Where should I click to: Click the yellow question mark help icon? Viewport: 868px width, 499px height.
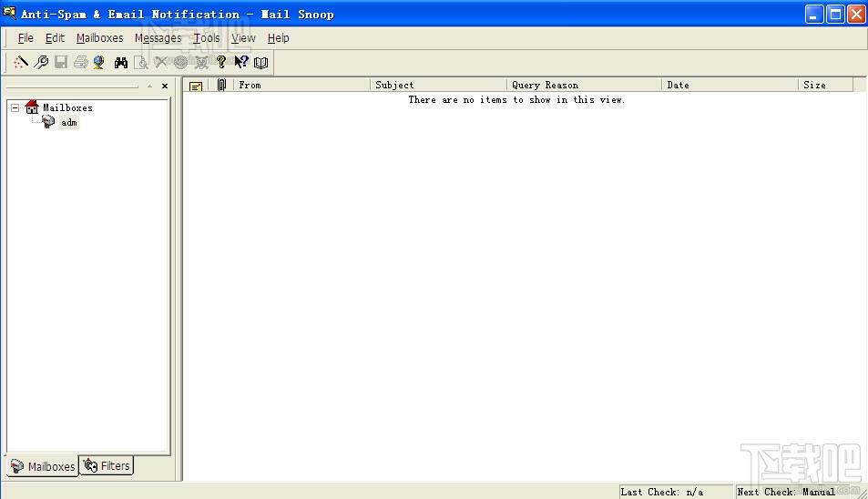(221, 62)
